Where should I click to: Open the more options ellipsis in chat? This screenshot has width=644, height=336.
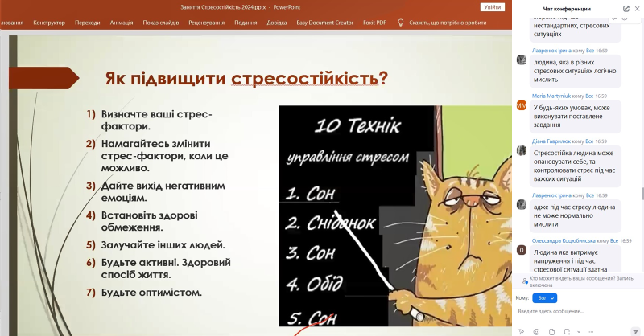tap(591, 331)
